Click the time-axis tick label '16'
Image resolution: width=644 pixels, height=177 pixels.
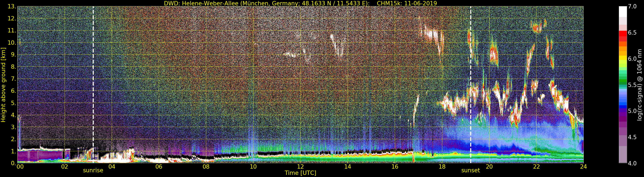[395, 167]
